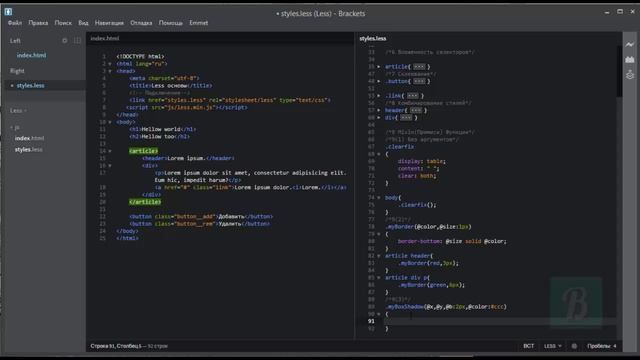Viewport: 640px width, 360px height.
Task: Click the folded marker inside article{ }
Action: point(419,67)
